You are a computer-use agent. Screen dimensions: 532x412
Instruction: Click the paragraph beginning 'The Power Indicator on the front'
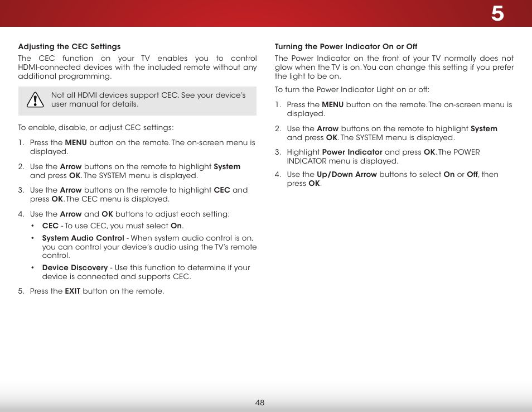coord(394,67)
